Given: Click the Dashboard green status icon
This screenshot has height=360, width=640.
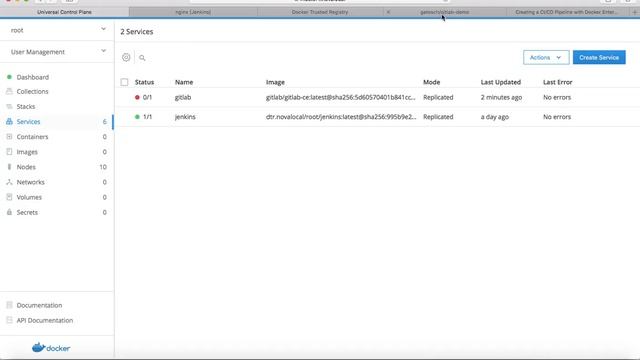Looking at the screenshot, I should coord(9,77).
